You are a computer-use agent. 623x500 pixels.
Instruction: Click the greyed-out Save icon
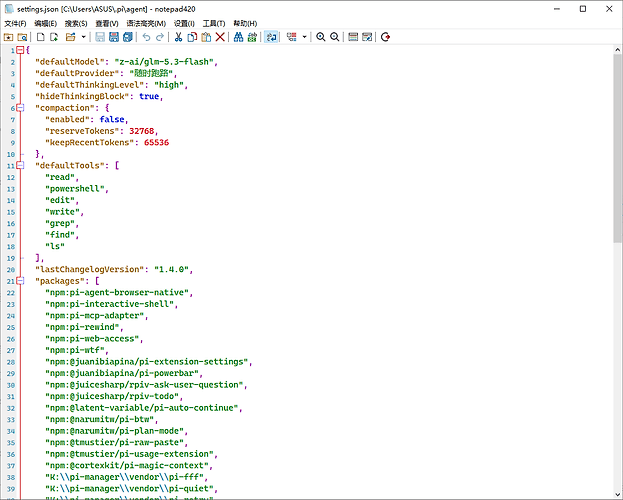(100, 37)
